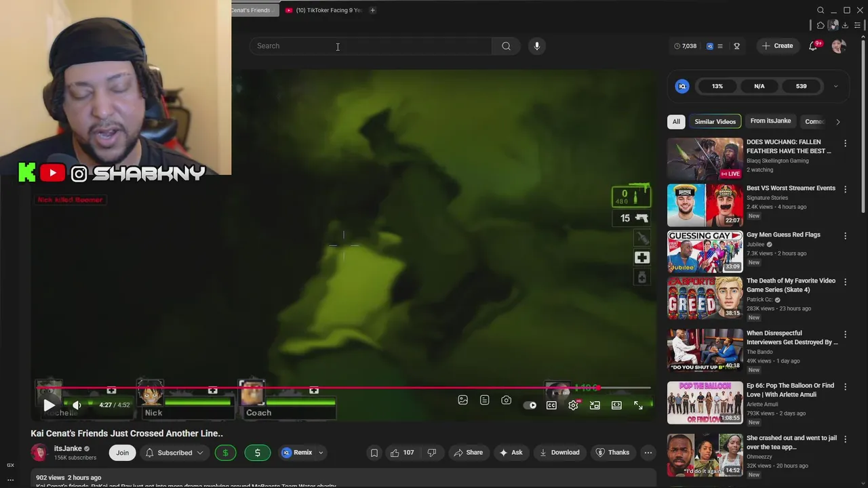868x488 pixels.
Task: Select the All filter chip
Action: coord(676,121)
